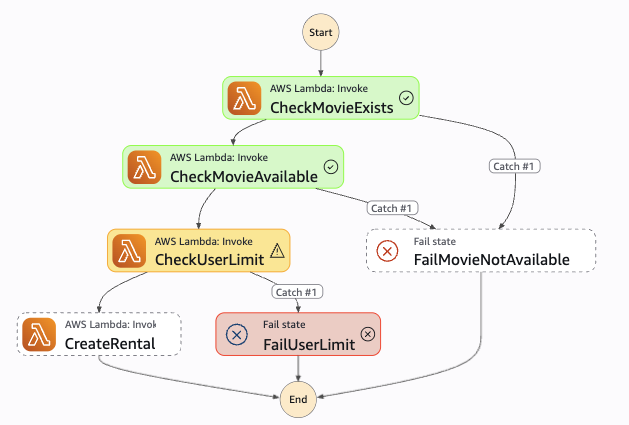Select the FailMovieNotAvailable state name
The width and height of the screenshot is (629, 425).
coord(492,260)
